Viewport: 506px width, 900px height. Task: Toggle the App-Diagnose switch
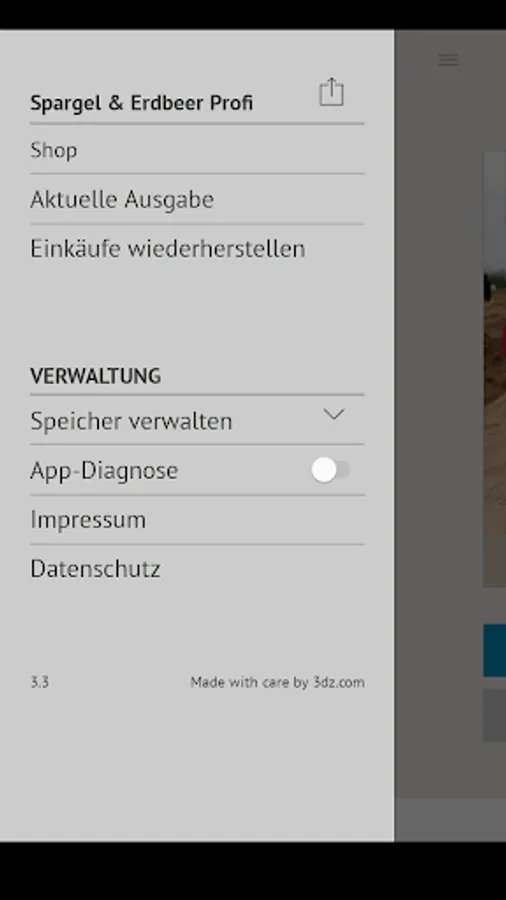tap(331, 470)
